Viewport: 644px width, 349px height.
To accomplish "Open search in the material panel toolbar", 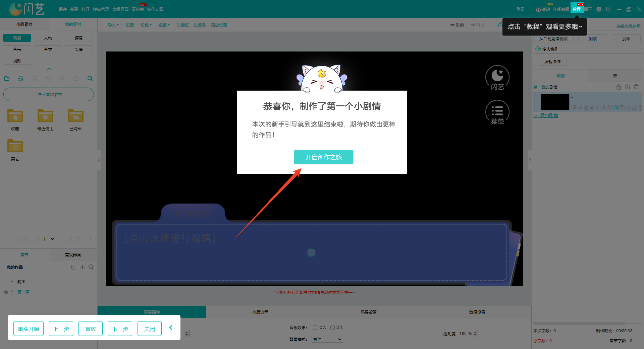I will (90, 78).
